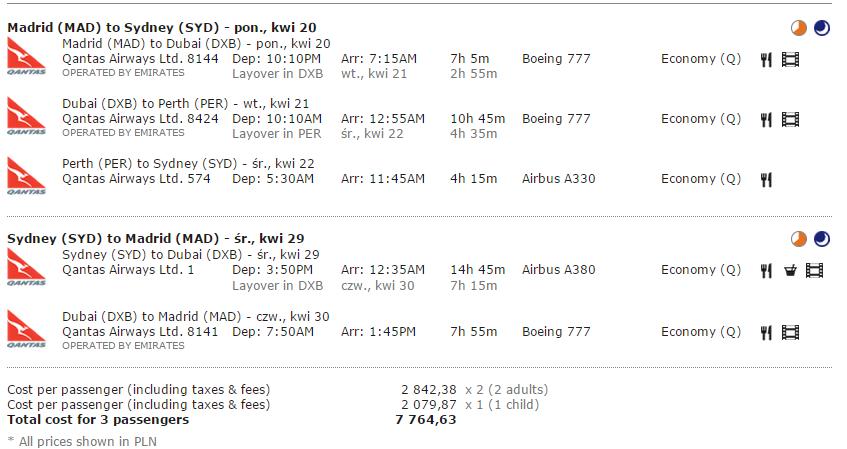Click the snack basket icon on flight 1
The width and height of the screenshot is (847, 449).
790,270
